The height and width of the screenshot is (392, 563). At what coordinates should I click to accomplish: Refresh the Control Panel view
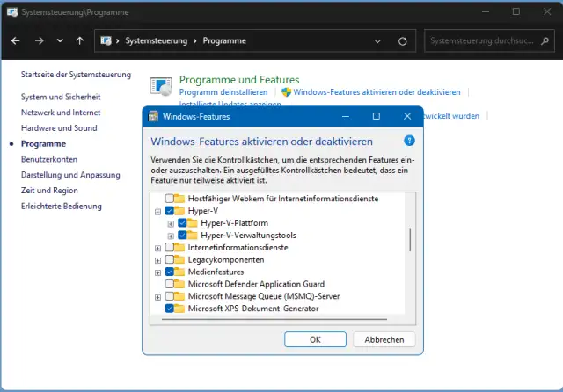coord(403,41)
